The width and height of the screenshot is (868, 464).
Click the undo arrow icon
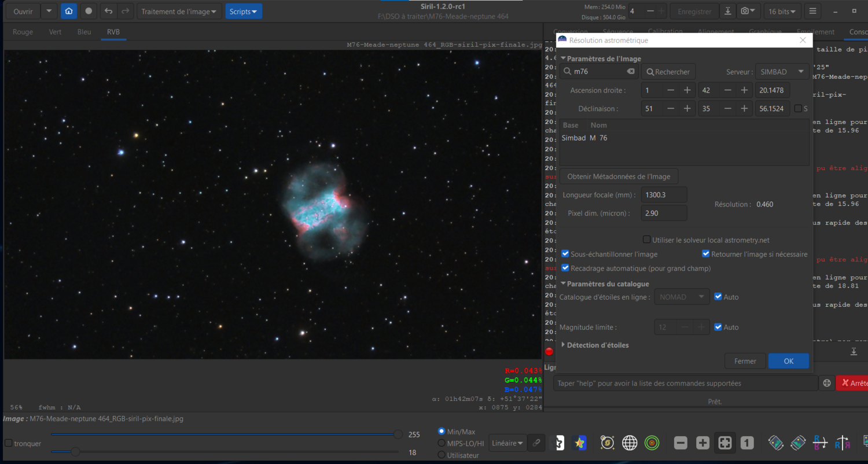pos(108,11)
